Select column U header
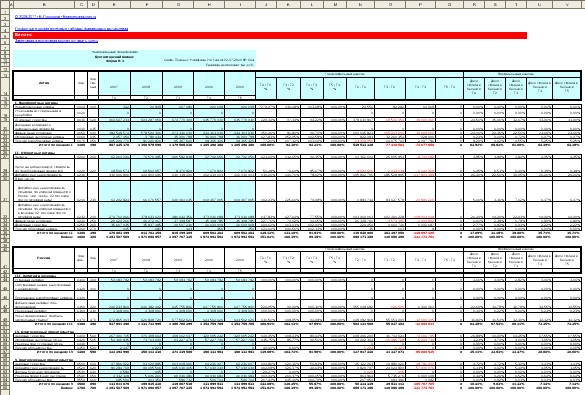Screen dimensions: 585x395 click(x=539, y=4)
